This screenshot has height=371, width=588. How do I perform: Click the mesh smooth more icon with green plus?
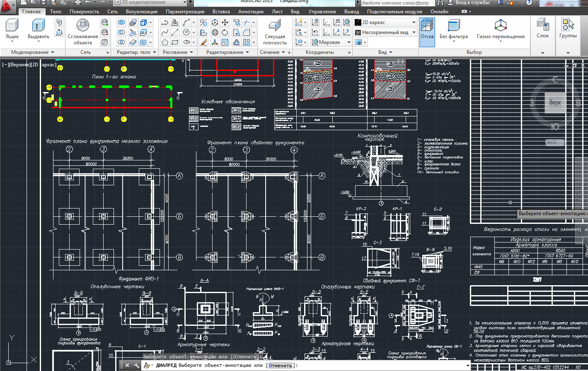105,22
